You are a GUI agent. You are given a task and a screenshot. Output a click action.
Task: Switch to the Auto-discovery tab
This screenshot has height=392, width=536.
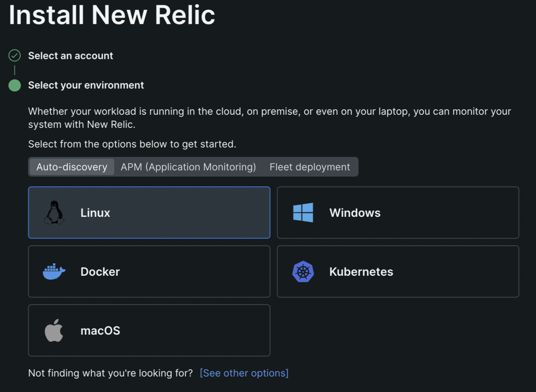click(72, 167)
